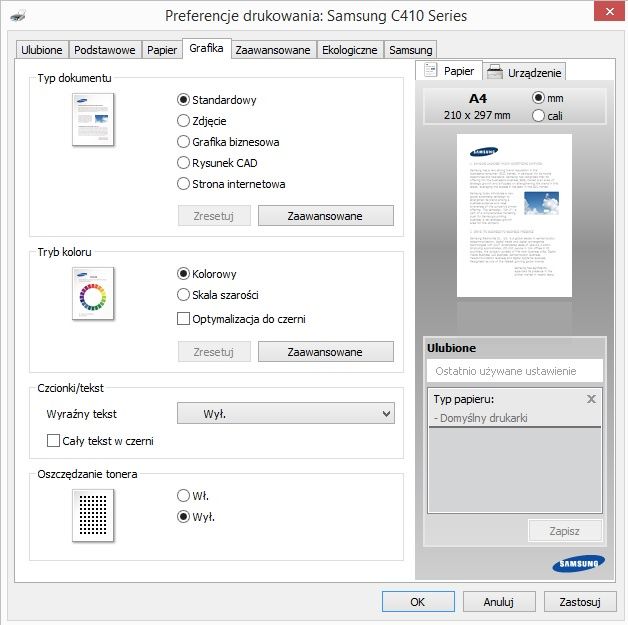This screenshot has width=628, height=625.
Task: Open the Wyraźny tekst dropdown
Action: 286,414
